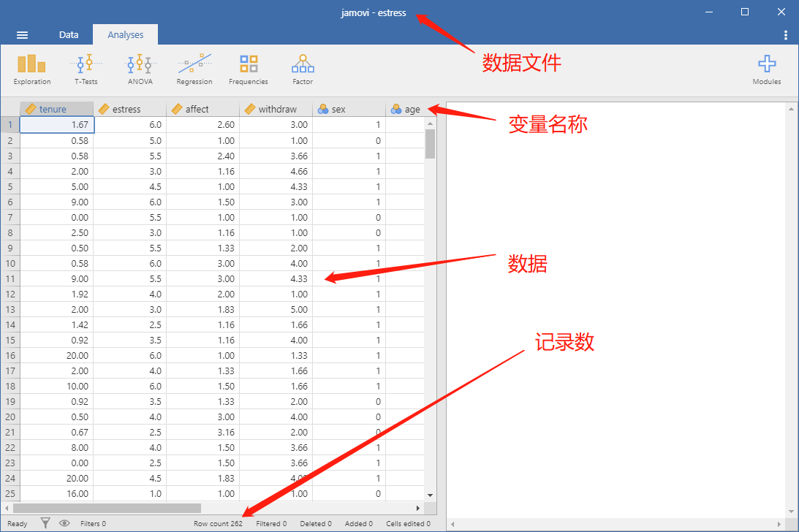Switch to the Data tab

[x=68, y=34]
